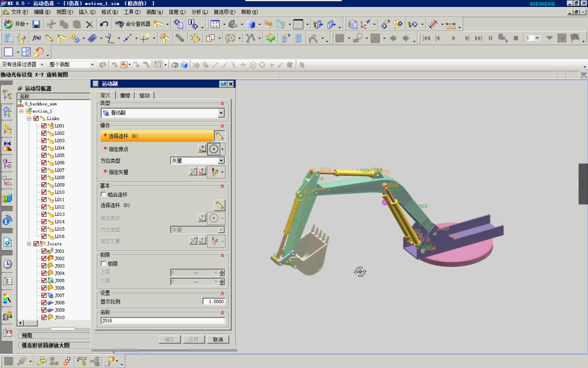
Task: Click the Fit view icon
Action: click(215, 24)
